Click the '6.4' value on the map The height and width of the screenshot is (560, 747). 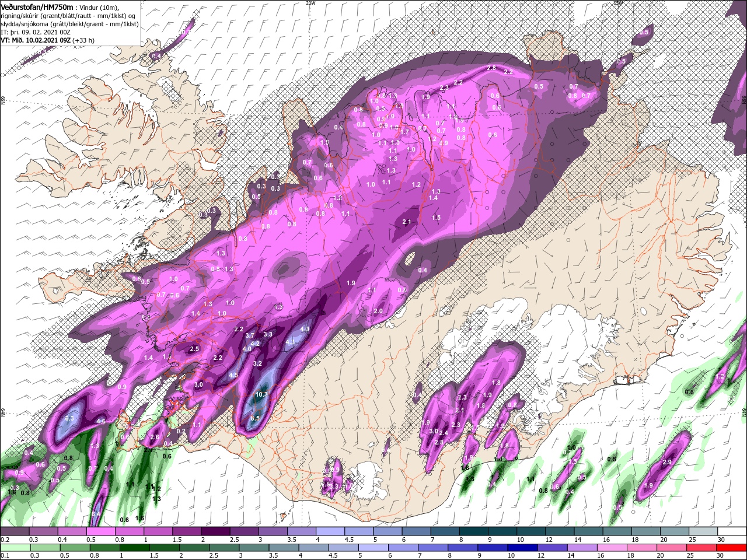[96, 514]
